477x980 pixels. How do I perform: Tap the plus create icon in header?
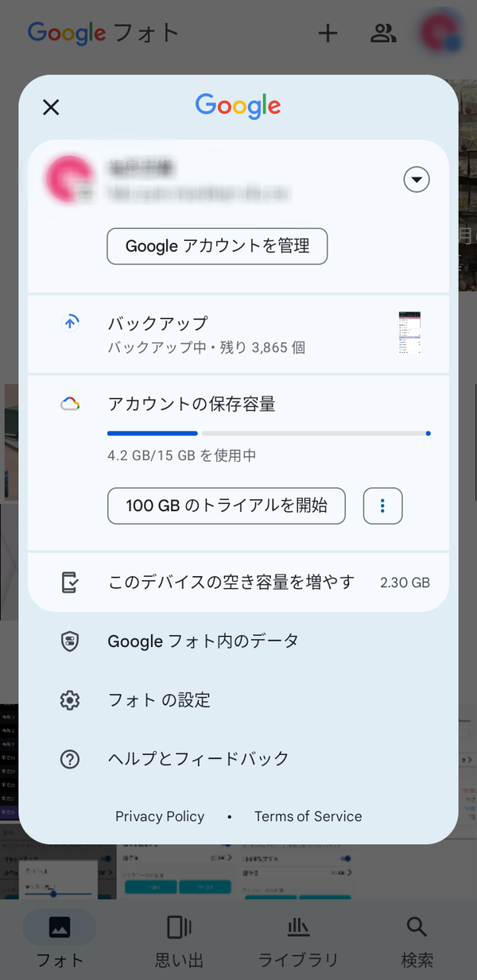point(328,33)
